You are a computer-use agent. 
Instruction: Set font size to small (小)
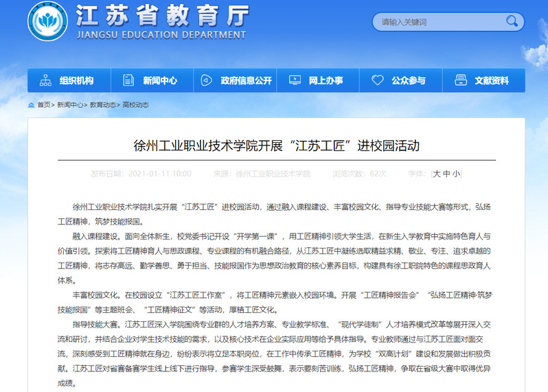point(456,174)
